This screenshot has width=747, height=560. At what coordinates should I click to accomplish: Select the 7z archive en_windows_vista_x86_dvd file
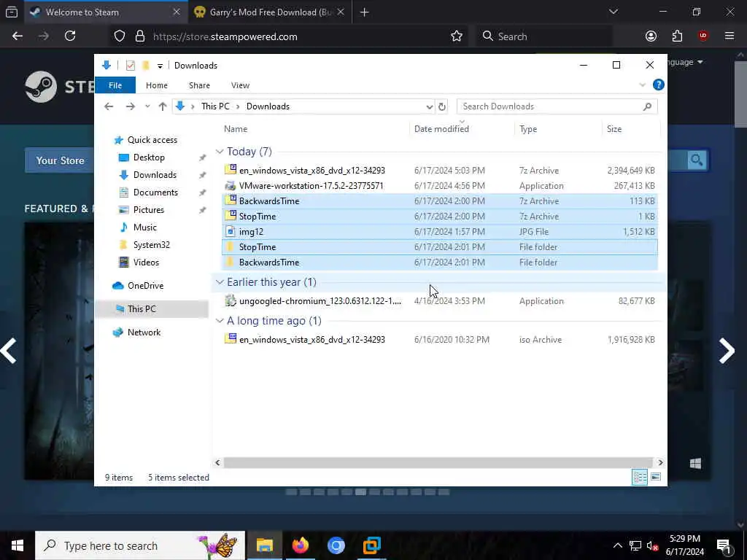click(x=440, y=171)
